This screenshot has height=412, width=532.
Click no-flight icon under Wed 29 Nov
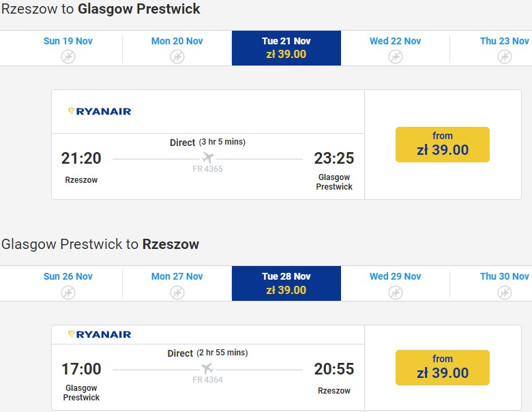pos(396,292)
